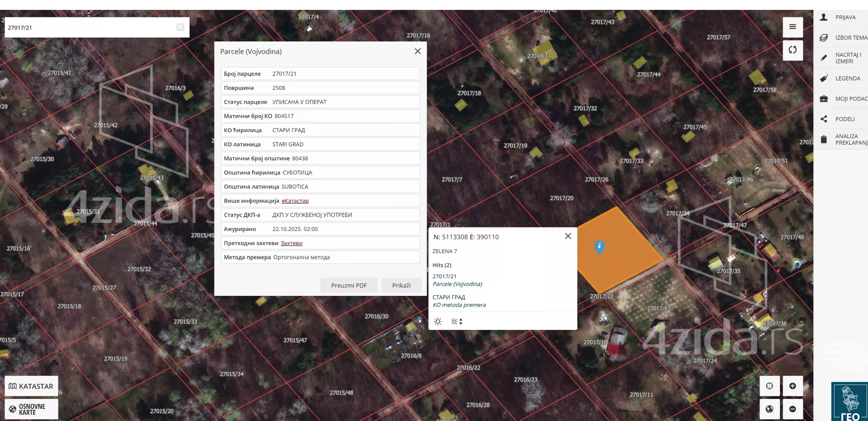Screen dimensions: 868x421
Task: Close the Parcele (Vojvodina) dialog
Action: coord(417,52)
